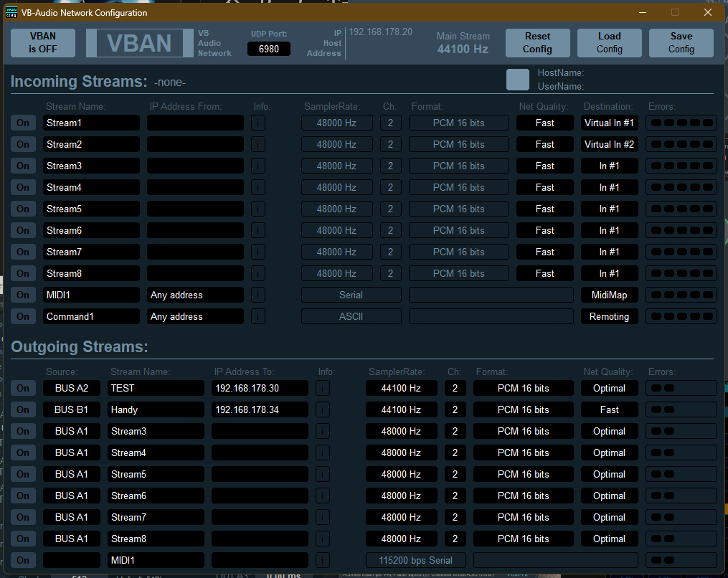Toggle the VBAN is OFF button

point(43,43)
